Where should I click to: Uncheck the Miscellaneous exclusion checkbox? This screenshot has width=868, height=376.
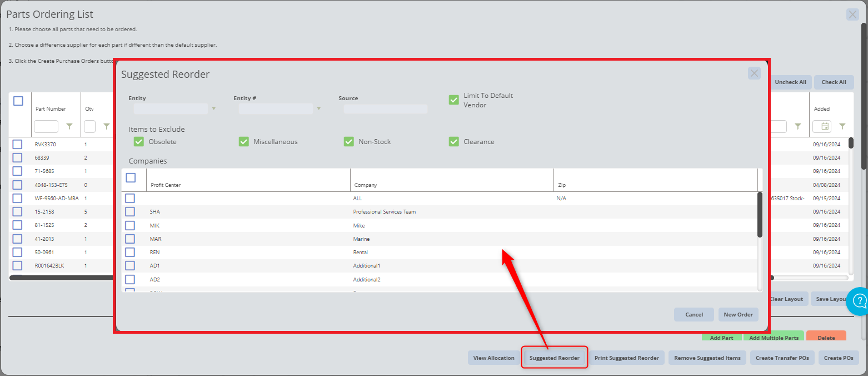coord(244,142)
